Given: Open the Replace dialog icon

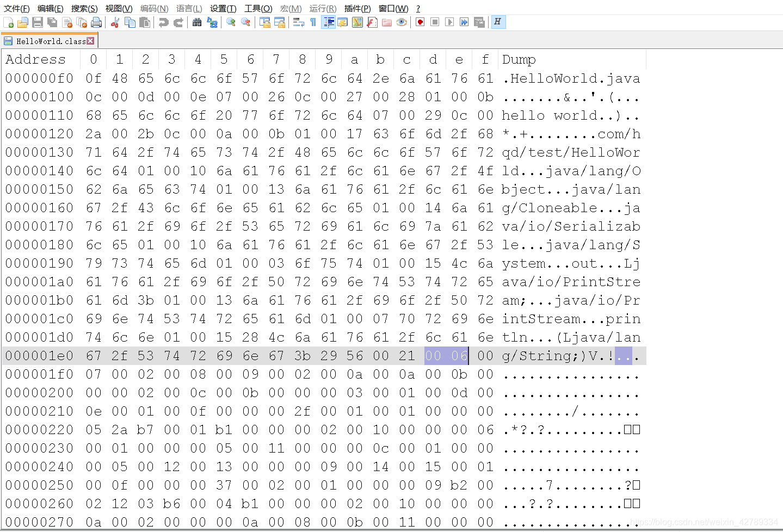Looking at the screenshot, I should 212,22.
